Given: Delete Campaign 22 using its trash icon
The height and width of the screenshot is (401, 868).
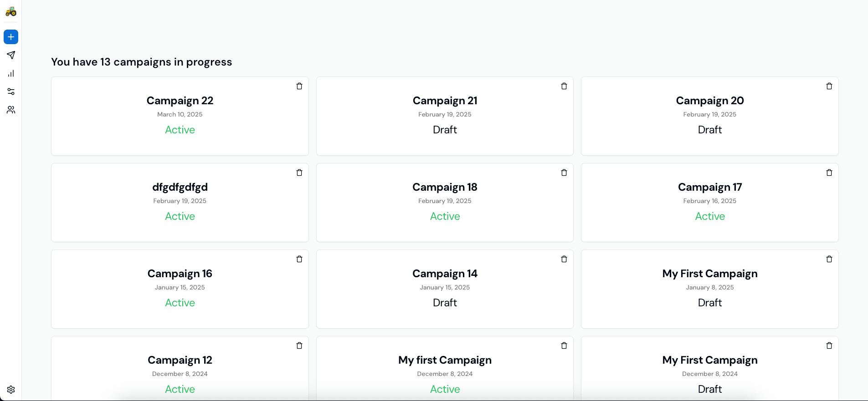Looking at the screenshot, I should pos(299,86).
